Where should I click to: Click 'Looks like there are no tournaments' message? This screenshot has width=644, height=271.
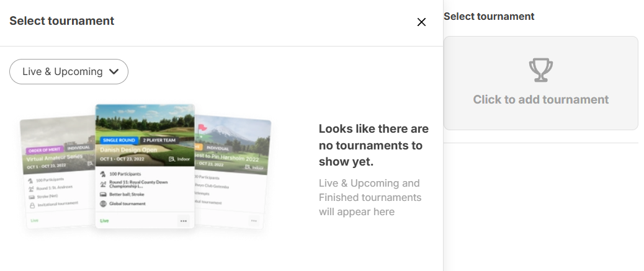373,145
